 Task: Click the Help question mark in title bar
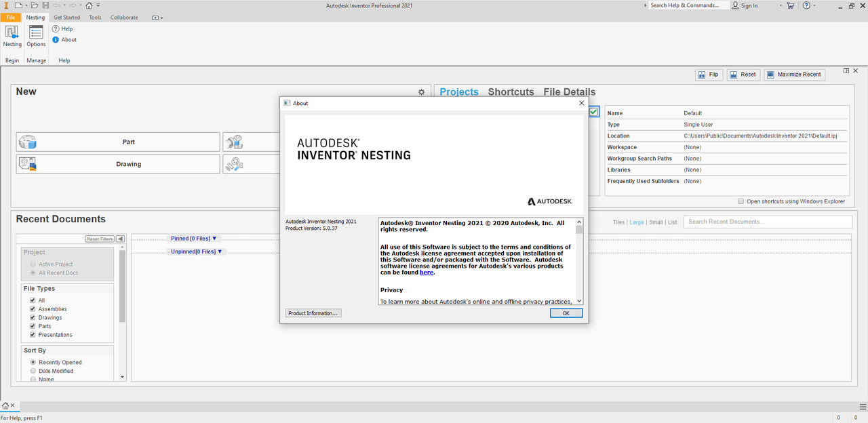point(806,5)
